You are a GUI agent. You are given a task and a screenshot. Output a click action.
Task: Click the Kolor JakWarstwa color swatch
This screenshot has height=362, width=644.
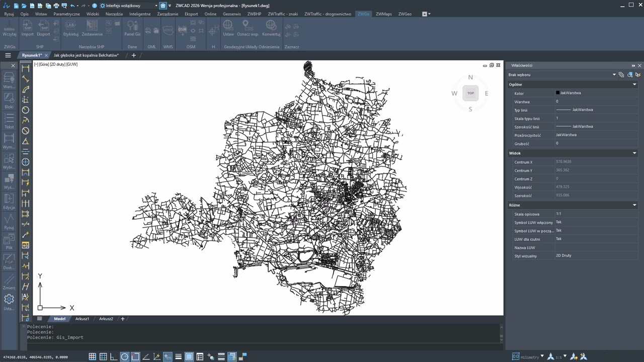(557, 93)
